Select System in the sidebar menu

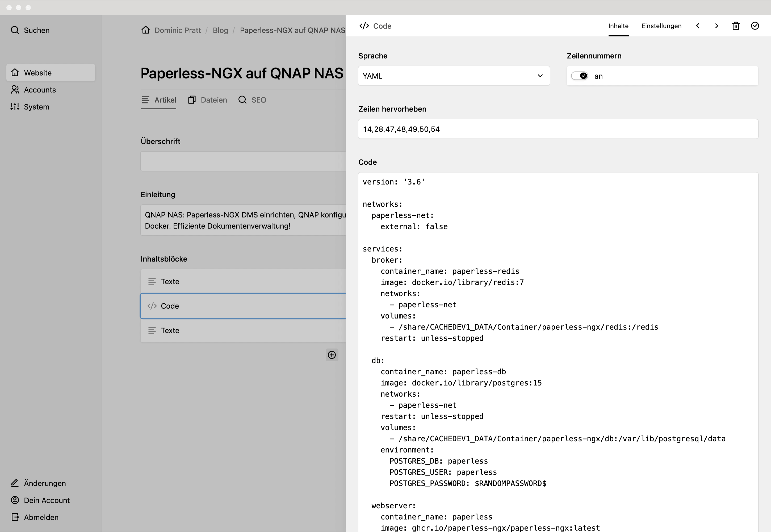51,107
